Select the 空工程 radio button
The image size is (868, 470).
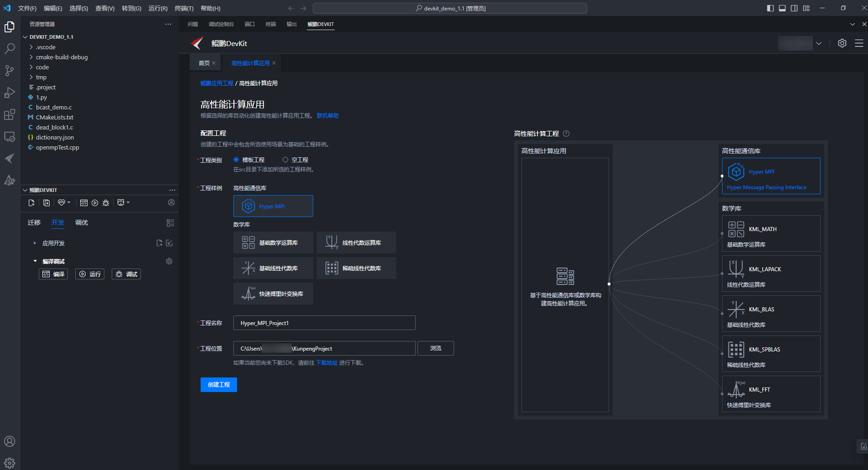point(285,160)
